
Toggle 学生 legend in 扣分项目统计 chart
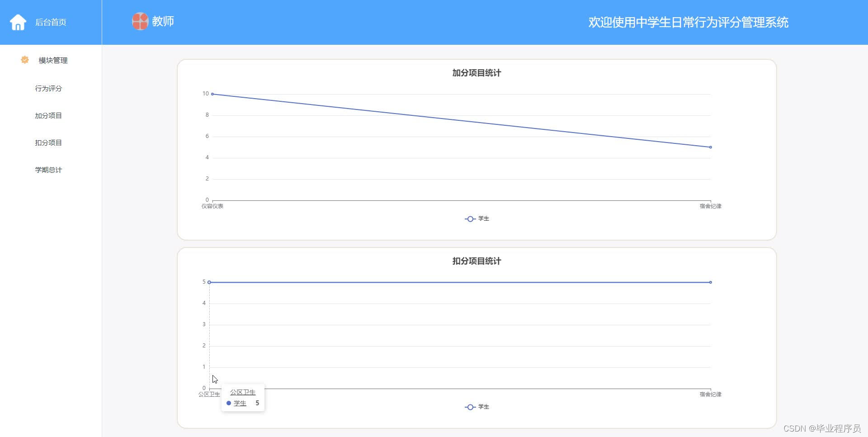pos(477,407)
